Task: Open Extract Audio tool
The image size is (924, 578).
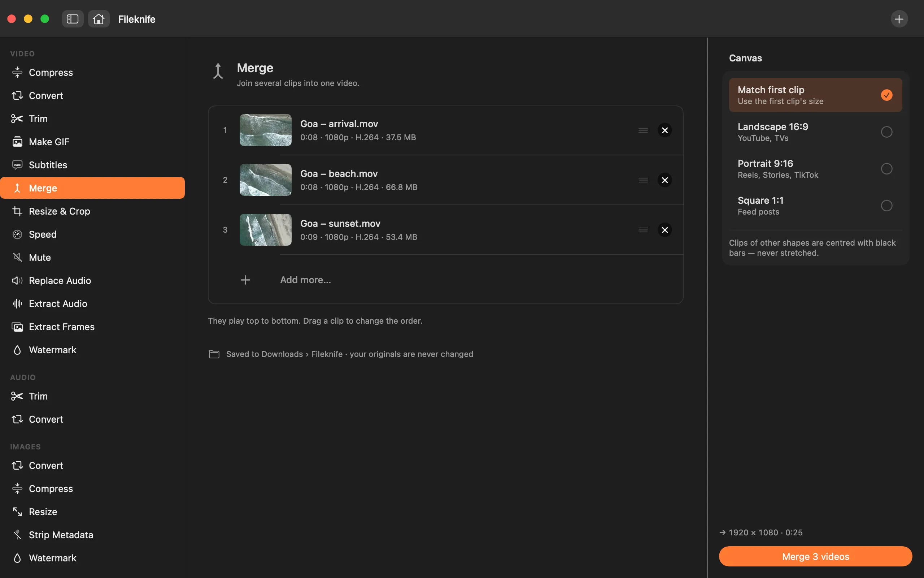Action: (x=92, y=303)
